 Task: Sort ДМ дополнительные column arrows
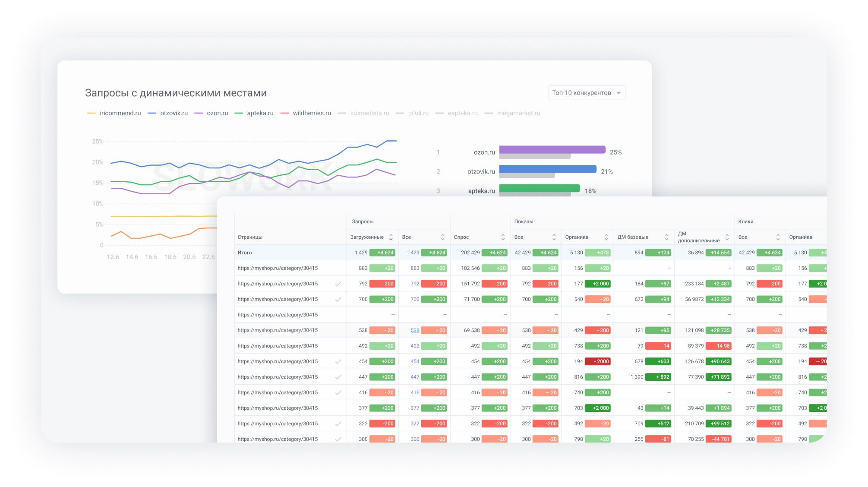click(727, 237)
